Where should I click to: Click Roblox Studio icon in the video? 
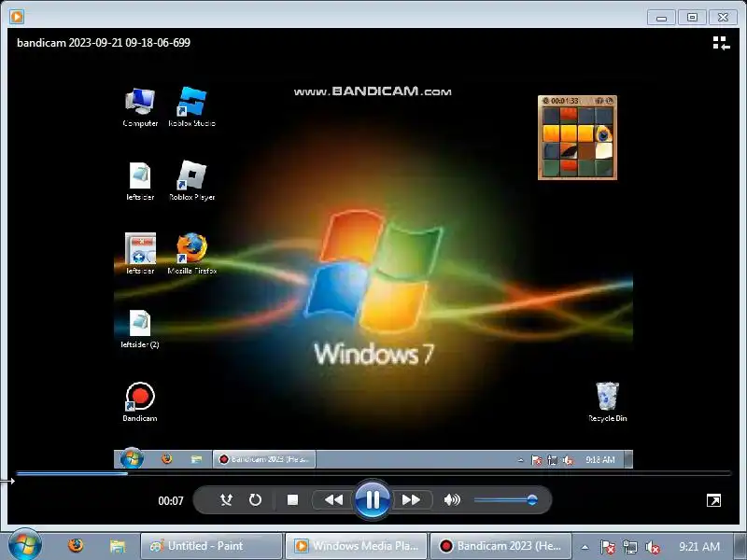coord(191,107)
